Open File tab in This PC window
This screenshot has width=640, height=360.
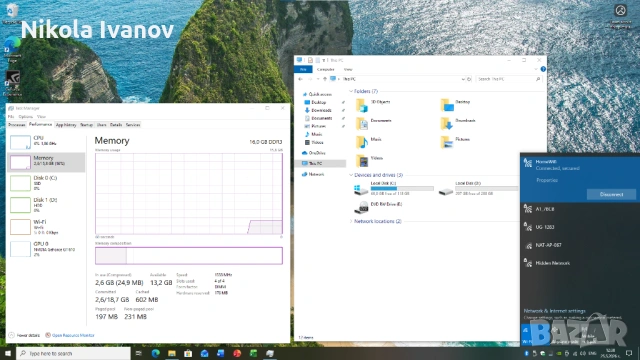click(x=303, y=70)
